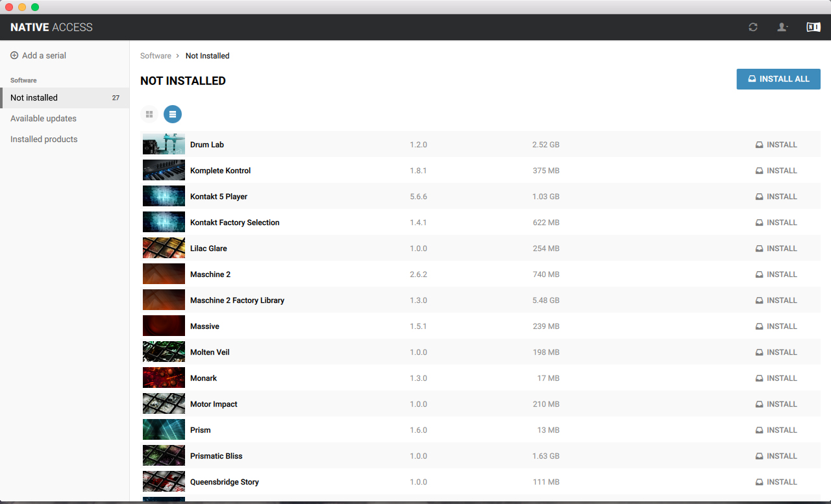Select the Queensbridge Story row name
This screenshot has width=831, height=504.
pyautogui.click(x=225, y=482)
